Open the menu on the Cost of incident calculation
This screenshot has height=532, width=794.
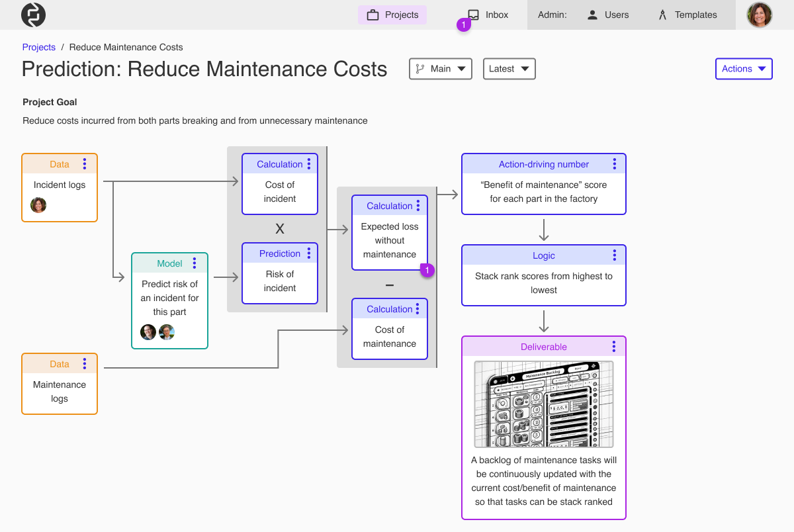(x=308, y=163)
